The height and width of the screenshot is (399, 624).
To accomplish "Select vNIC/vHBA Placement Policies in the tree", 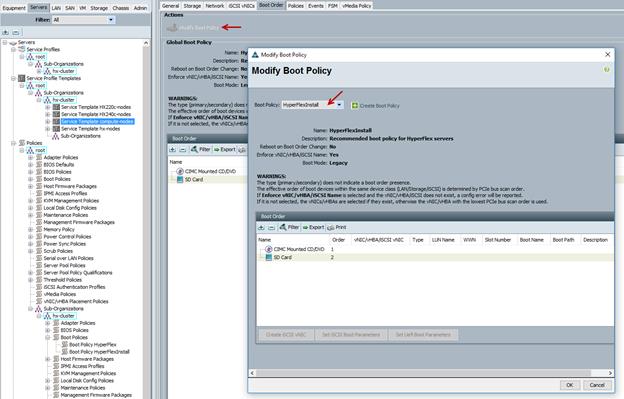I will point(76,301).
